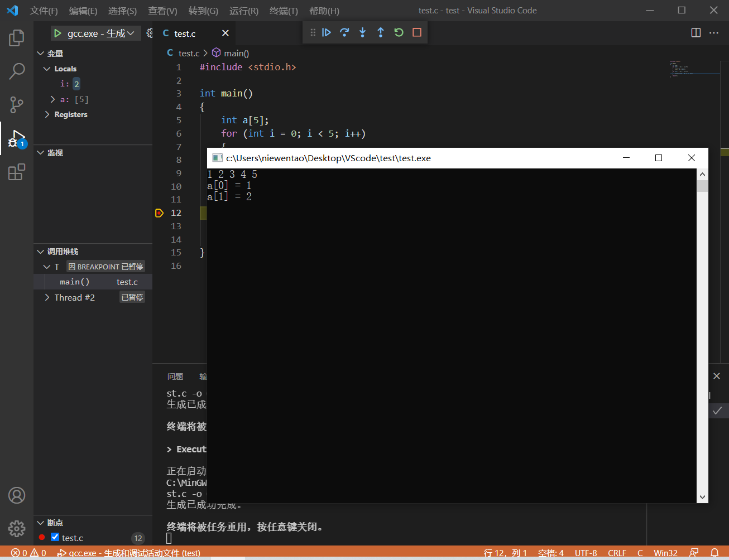Stop the debug session
This screenshot has height=560, width=729.
(x=417, y=32)
